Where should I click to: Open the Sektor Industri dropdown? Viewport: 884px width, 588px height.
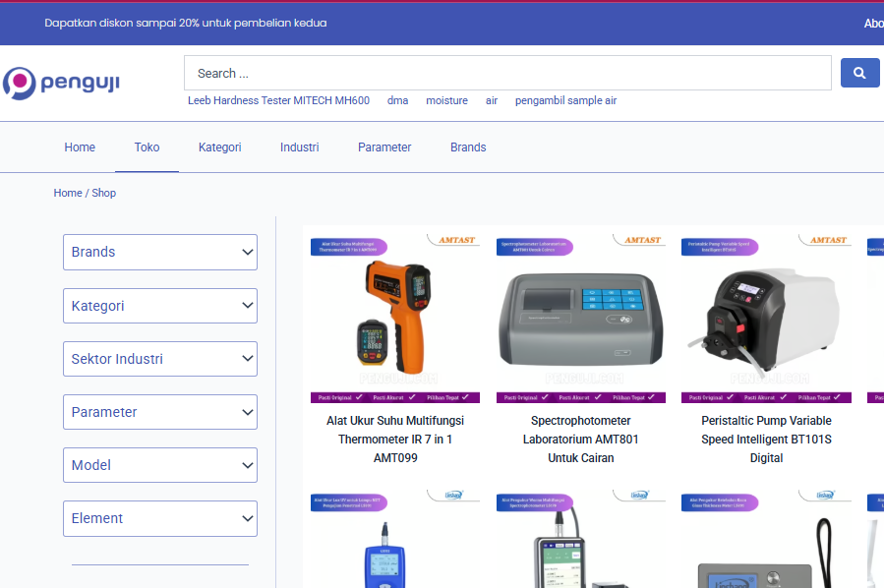click(160, 359)
